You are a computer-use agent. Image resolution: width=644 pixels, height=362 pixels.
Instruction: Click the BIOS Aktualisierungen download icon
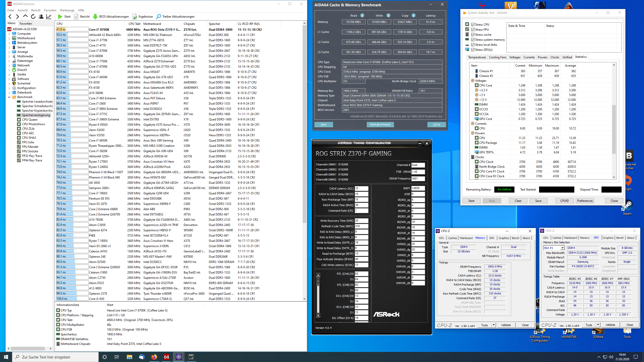(x=95, y=17)
